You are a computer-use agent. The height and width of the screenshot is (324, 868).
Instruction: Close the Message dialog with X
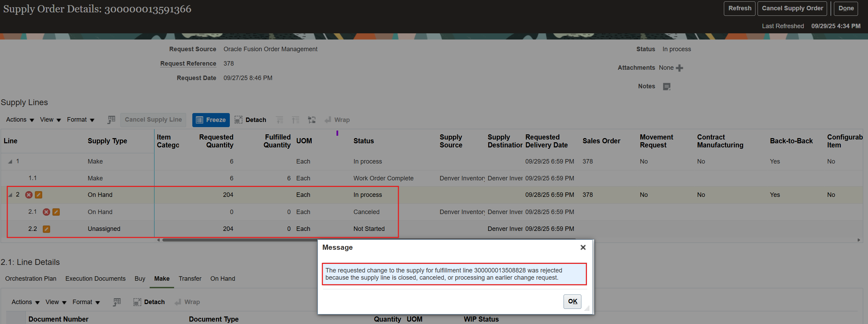[583, 247]
